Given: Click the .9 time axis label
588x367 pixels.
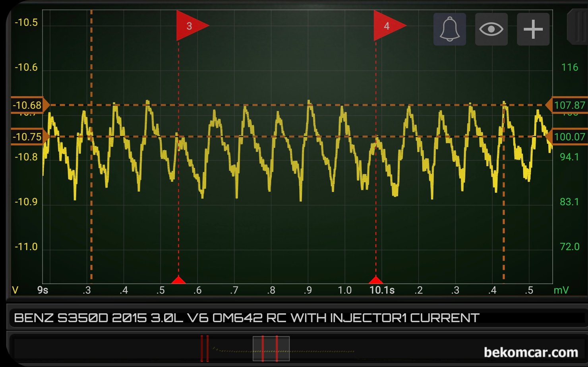Looking at the screenshot, I should click(308, 290).
